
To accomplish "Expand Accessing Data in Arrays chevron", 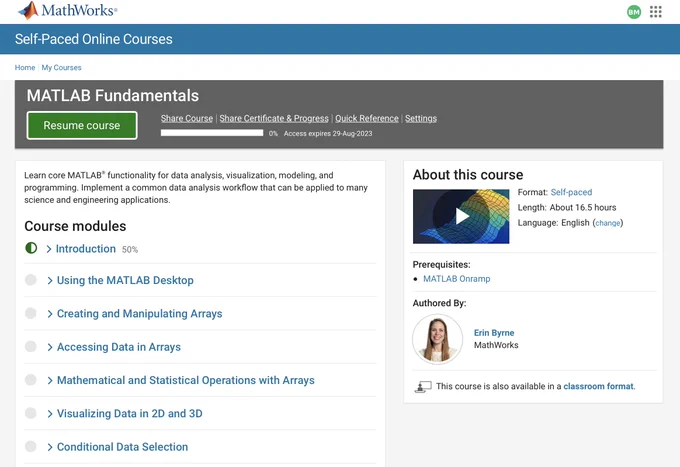I will [50, 347].
